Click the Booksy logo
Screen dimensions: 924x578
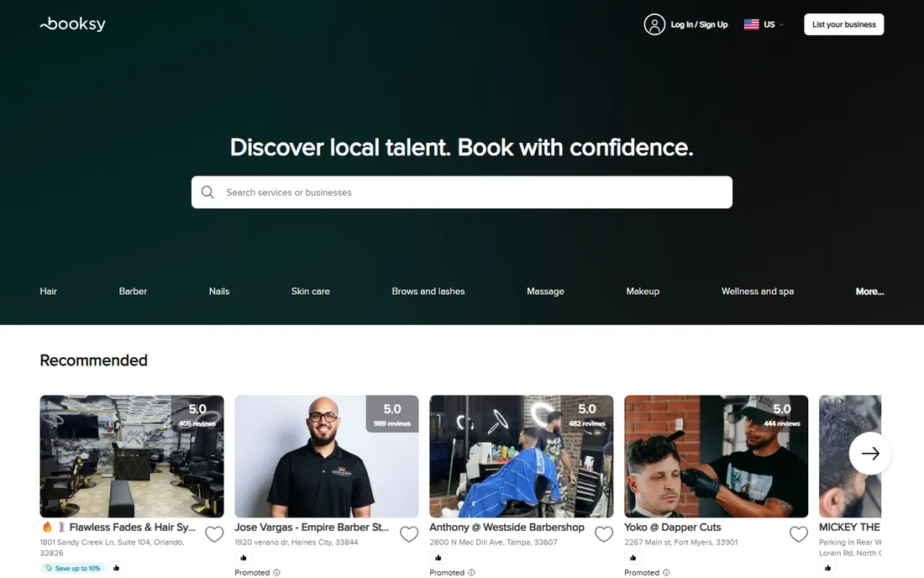(x=72, y=24)
